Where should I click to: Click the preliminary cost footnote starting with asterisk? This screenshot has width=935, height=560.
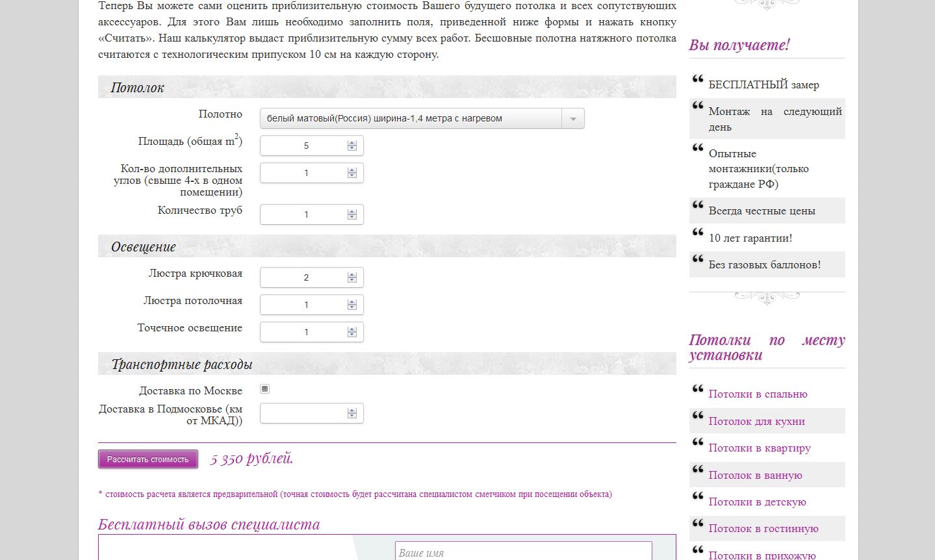[x=355, y=494]
